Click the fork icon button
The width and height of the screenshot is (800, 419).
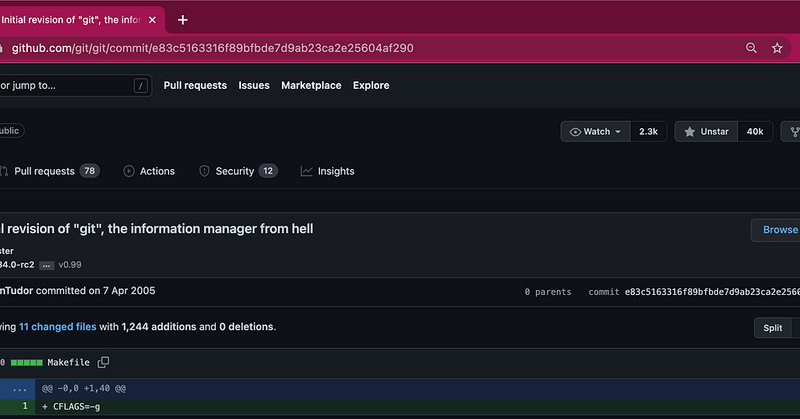coord(793,132)
